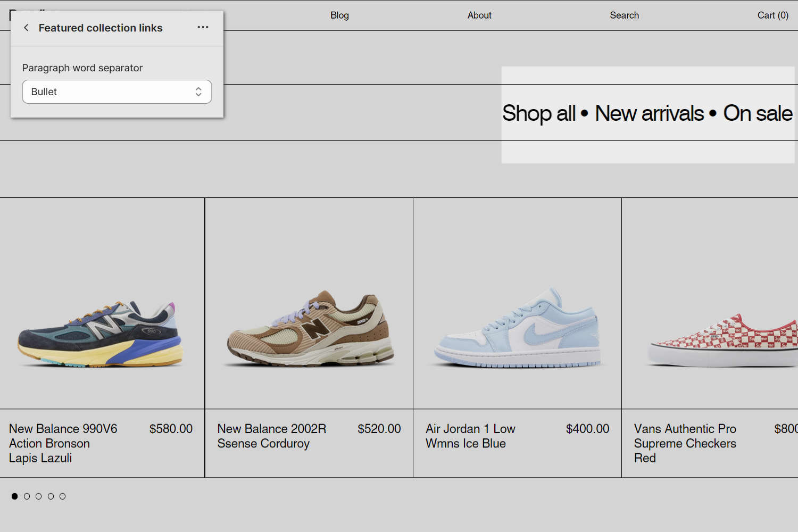The width and height of the screenshot is (798, 532).
Task: Click the Search navigation item
Action: point(624,15)
